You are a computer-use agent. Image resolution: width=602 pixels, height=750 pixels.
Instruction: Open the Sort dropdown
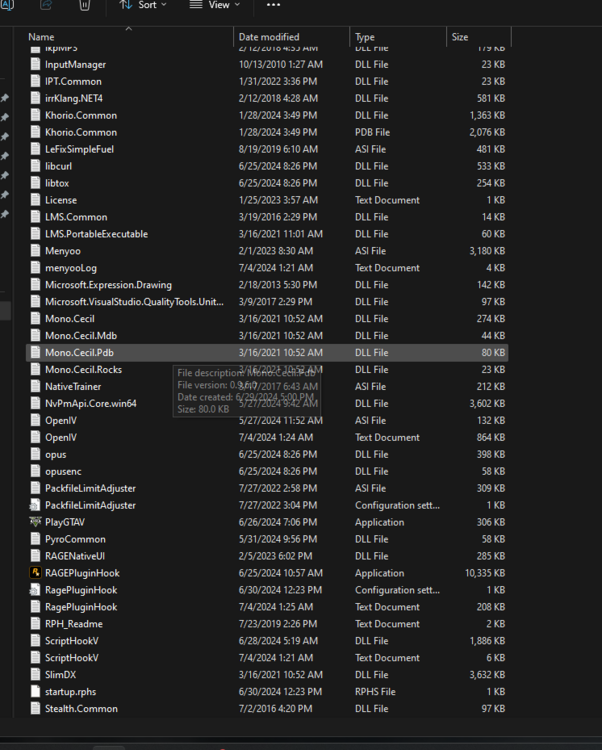tap(143, 5)
